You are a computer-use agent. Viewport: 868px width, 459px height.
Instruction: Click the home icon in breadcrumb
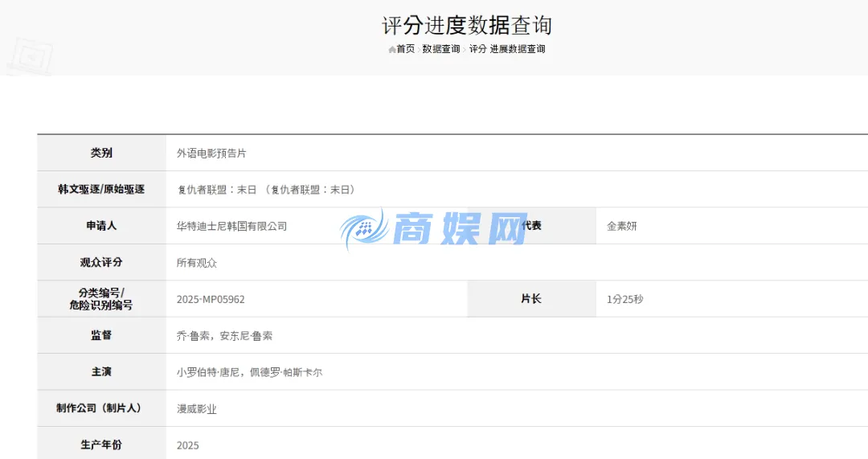[x=392, y=49]
